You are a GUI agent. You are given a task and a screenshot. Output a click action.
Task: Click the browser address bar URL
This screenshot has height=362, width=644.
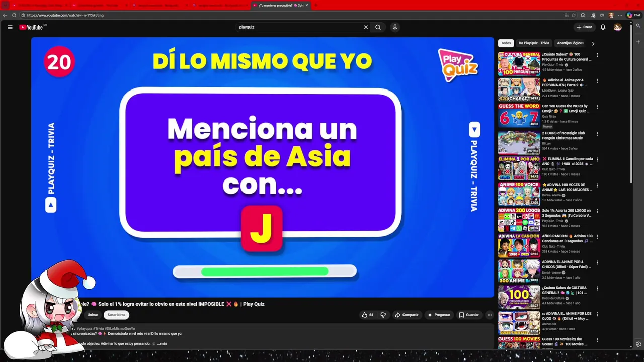(65, 15)
